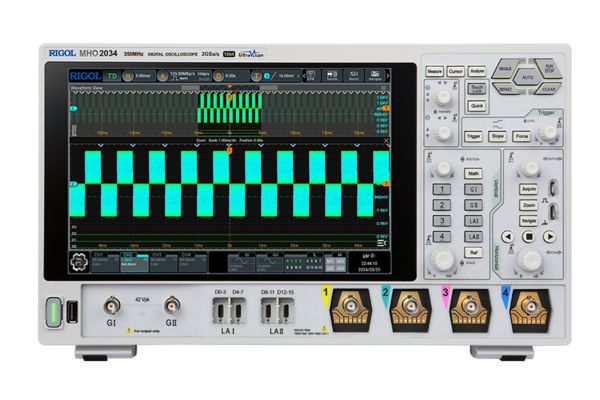This screenshot has height=400, width=600.
Task: Tap the D12-15 logic probe port
Action: click(x=285, y=310)
